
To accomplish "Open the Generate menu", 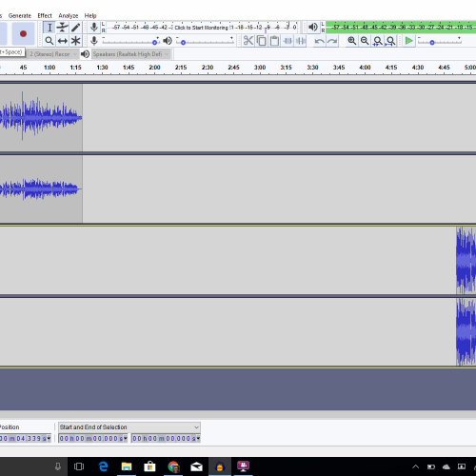I will [x=20, y=15].
